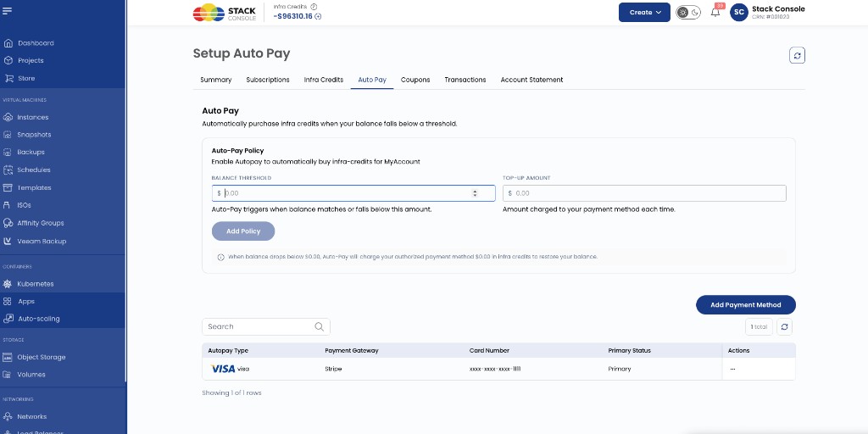The width and height of the screenshot is (868, 434).
Task: Open the Store sidebar item
Action: [26, 78]
